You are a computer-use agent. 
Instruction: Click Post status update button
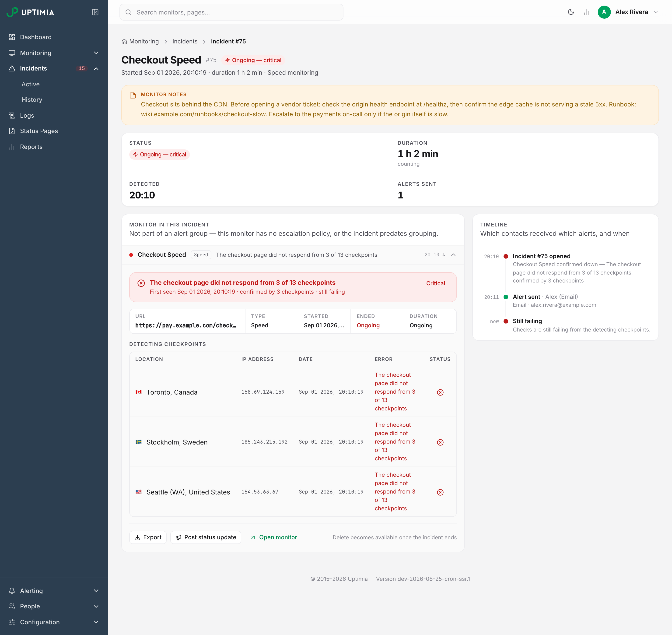tap(206, 537)
